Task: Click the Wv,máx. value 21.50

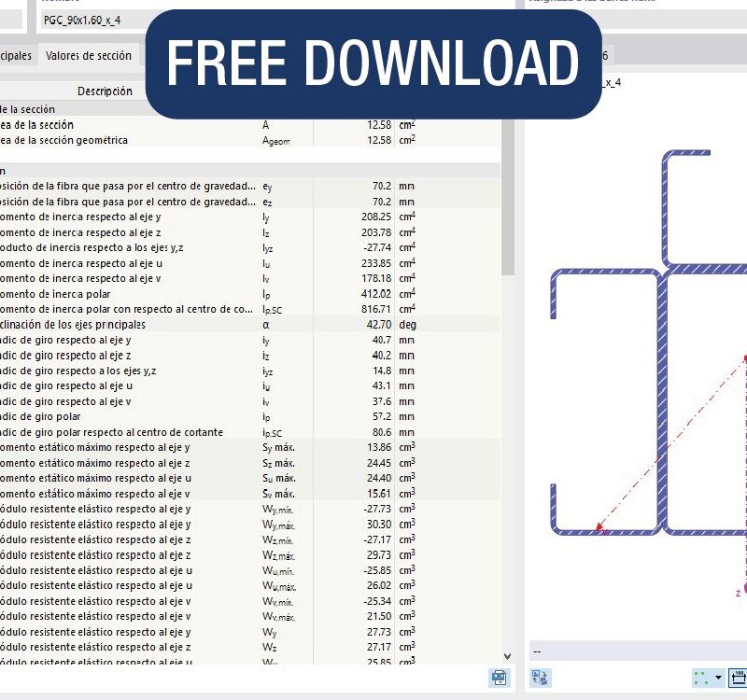Action: pos(379,616)
